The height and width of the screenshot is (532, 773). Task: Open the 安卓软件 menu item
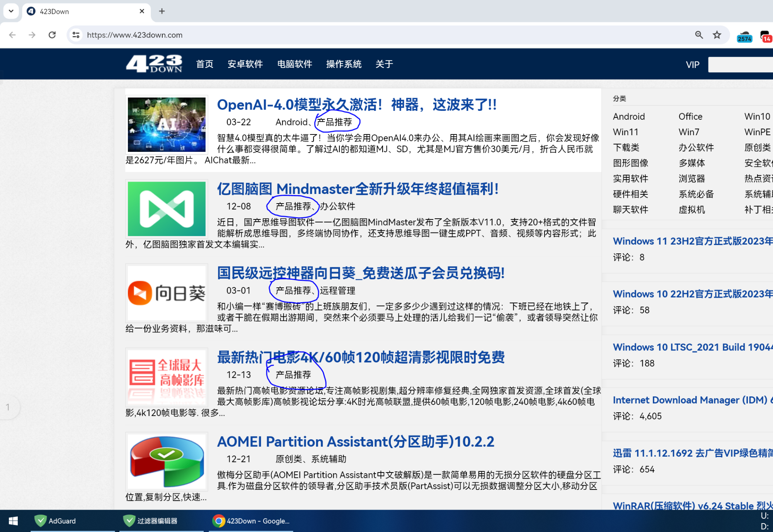[x=245, y=64]
